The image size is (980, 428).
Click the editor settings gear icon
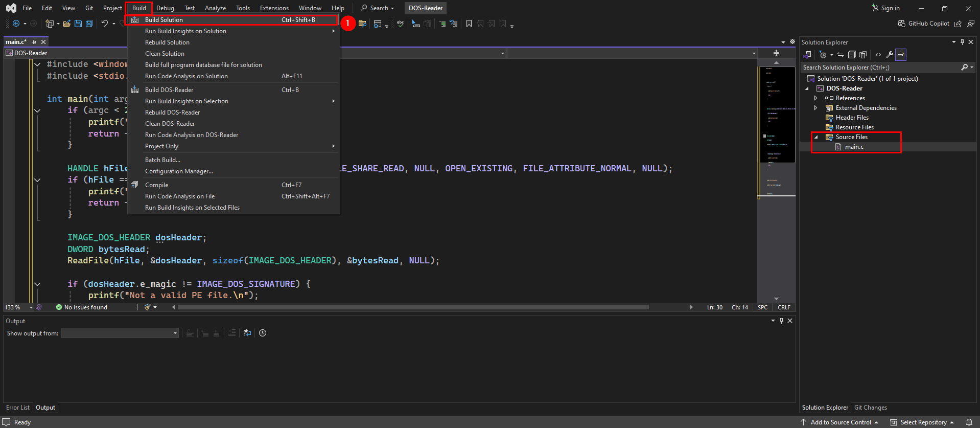(x=792, y=42)
